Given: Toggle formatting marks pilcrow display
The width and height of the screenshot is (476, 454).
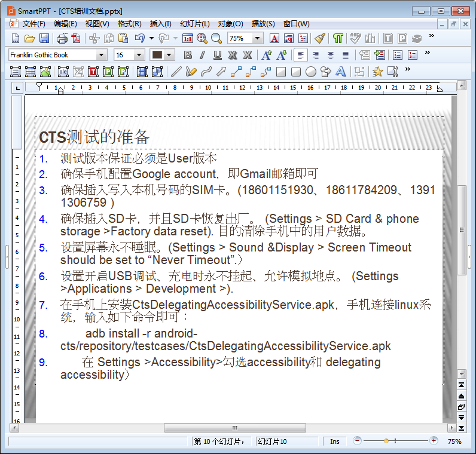Looking at the screenshot, I should point(338,38).
